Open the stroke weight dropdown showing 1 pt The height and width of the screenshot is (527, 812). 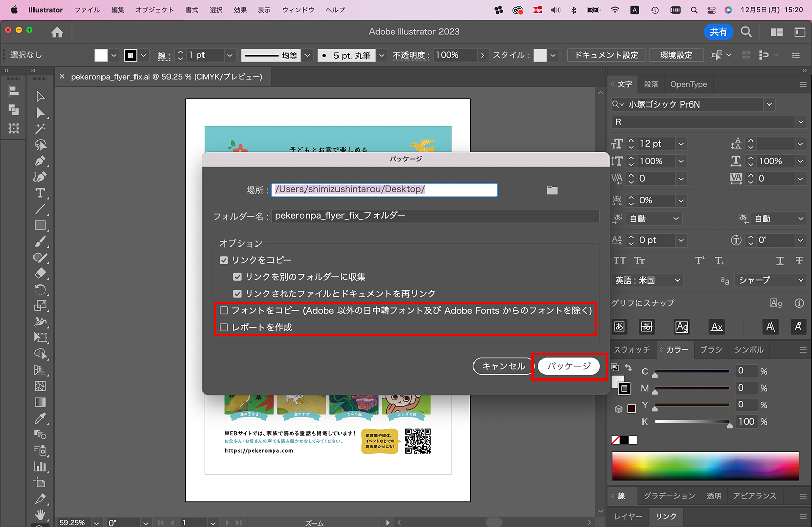[230, 55]
